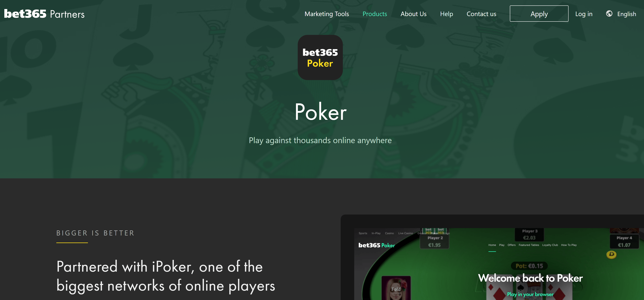Click the Fold player avatar

tap(396, 288)
